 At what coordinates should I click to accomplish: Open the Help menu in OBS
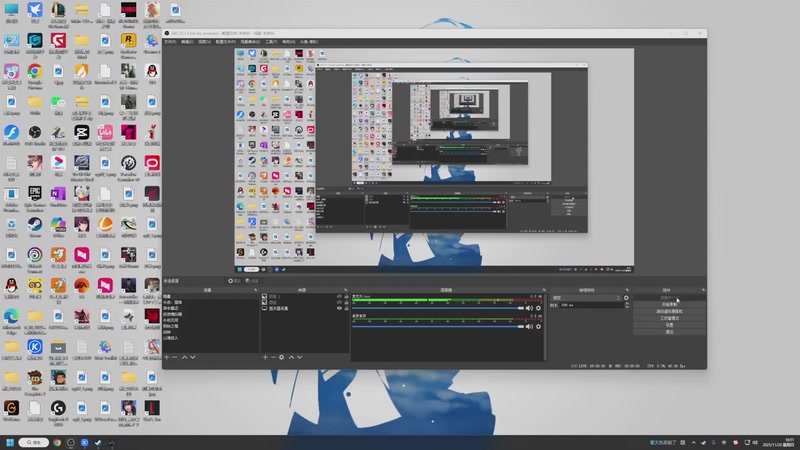click(289, 42)
